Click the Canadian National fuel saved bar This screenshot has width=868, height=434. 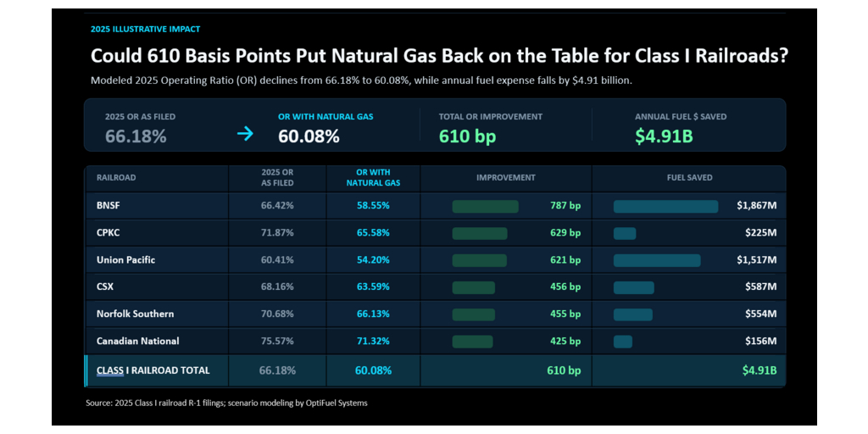[623, 342]
